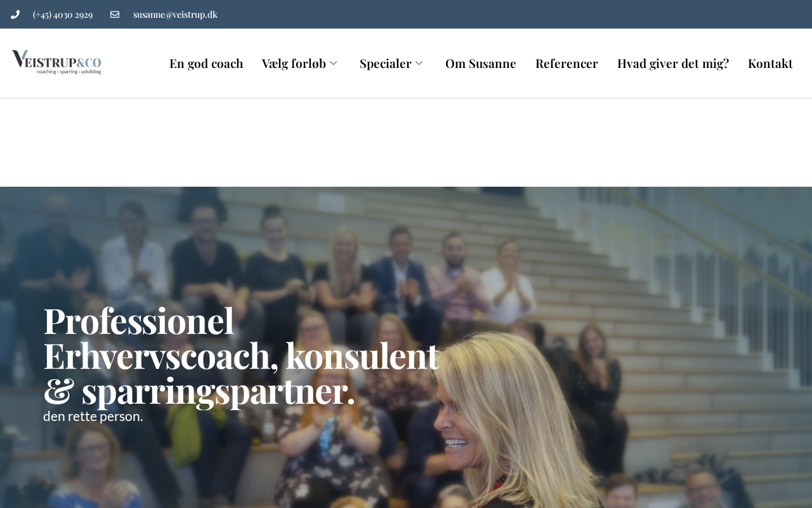
Task: Call the number (+45) 4030 2929
Action: click(x=63, y=15)
